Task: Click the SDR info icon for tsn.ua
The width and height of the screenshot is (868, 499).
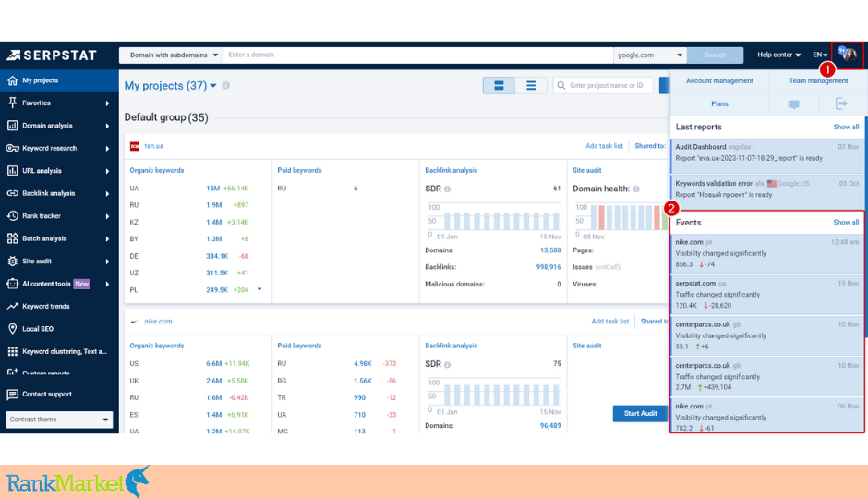Action: [x=447, y=189]
